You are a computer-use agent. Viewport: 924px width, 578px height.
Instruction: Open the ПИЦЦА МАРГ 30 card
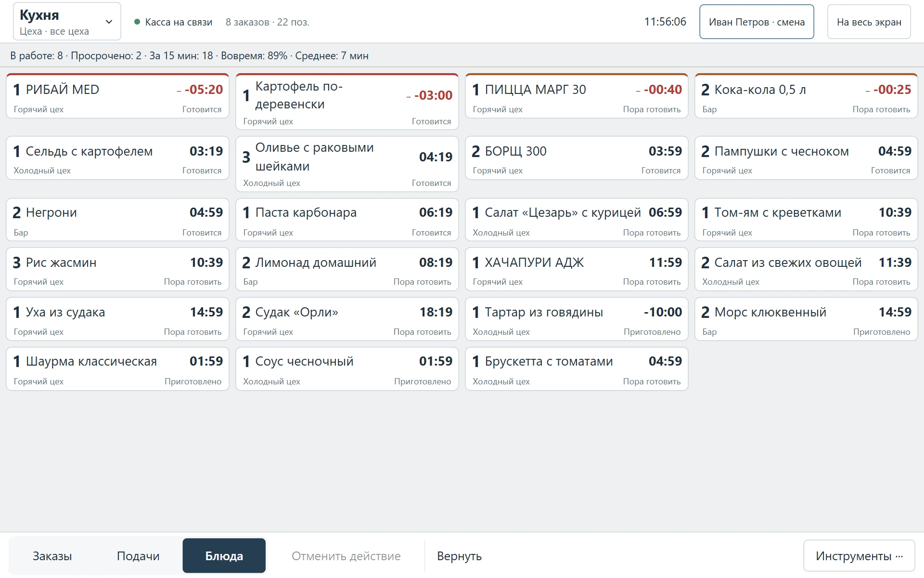[577, 96]
